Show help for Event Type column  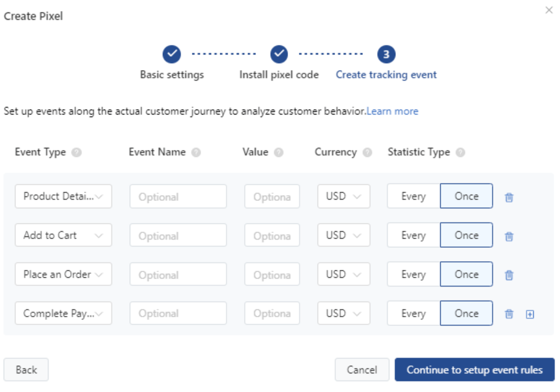point(77,152)
